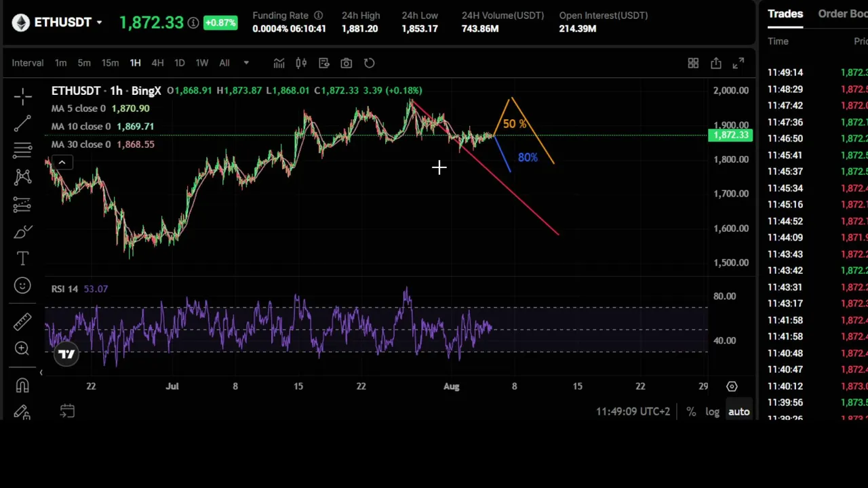
Task: Expand the interval dropdown arrow after All
Action: [246, 63]
